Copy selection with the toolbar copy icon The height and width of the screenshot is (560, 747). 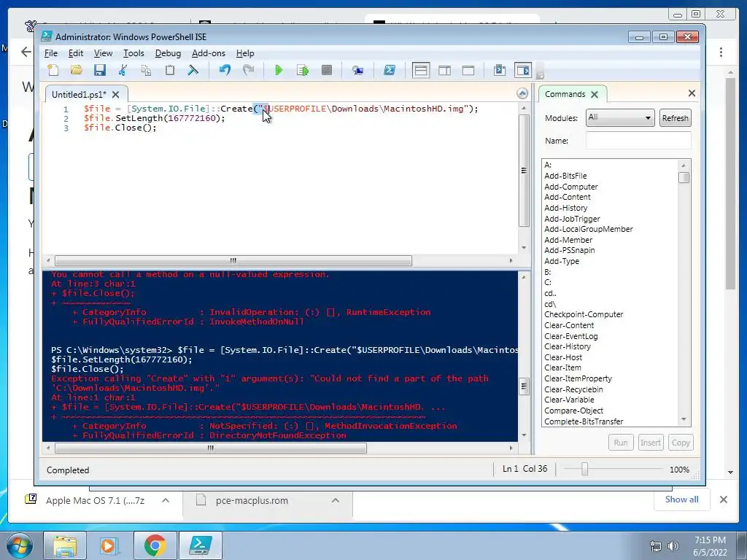[146, 71]
